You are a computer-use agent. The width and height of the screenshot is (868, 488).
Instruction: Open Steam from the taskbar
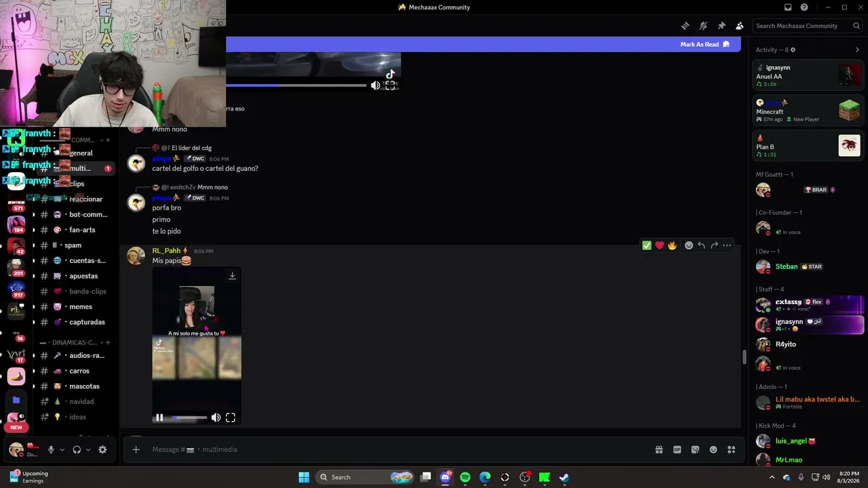click(x=564, y=477)
